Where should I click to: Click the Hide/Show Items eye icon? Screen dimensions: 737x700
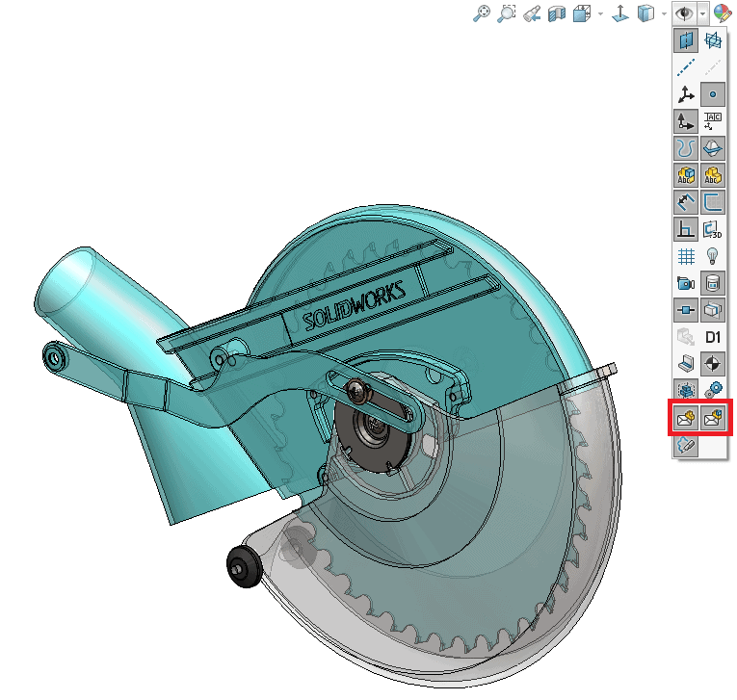(684, 13)
